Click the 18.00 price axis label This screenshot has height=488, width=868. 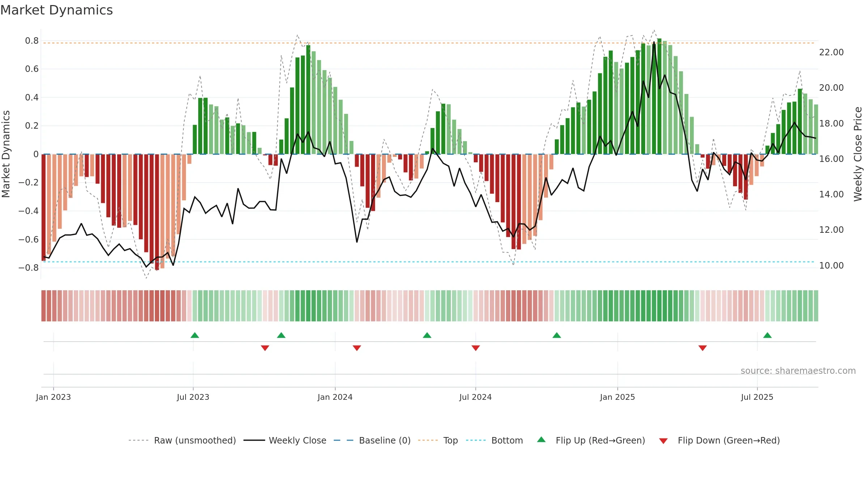[831, 124]
